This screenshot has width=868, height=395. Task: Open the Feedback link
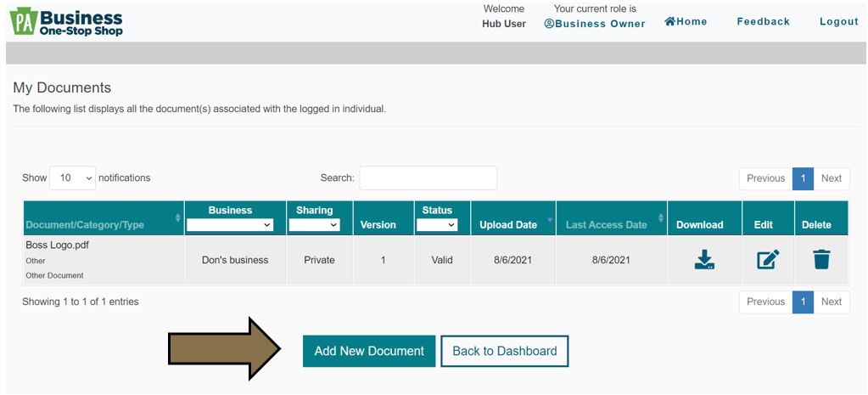[x=764, y=21]
